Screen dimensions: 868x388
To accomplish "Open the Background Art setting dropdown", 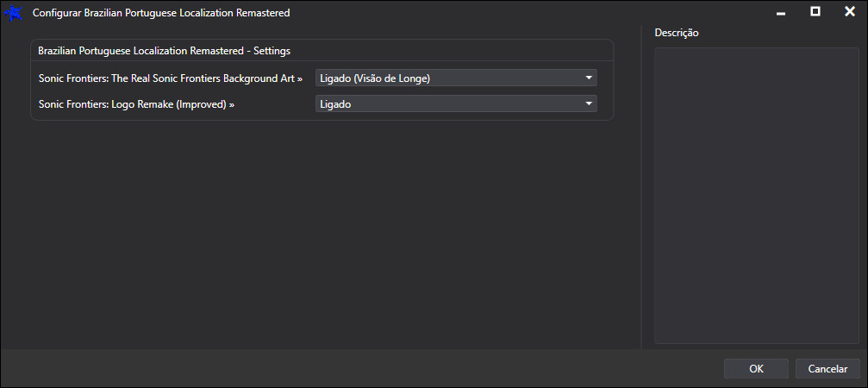I will point(456,78).
